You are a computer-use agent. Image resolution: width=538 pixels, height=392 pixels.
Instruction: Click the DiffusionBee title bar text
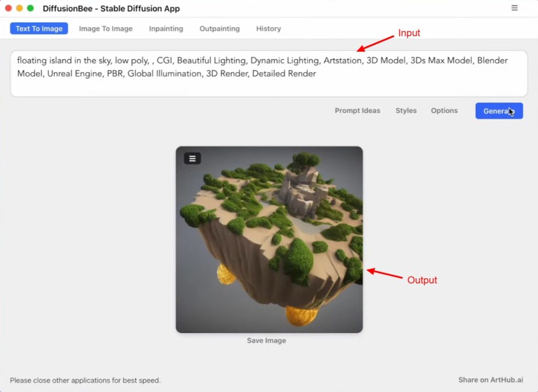click(x=110, y=8)
